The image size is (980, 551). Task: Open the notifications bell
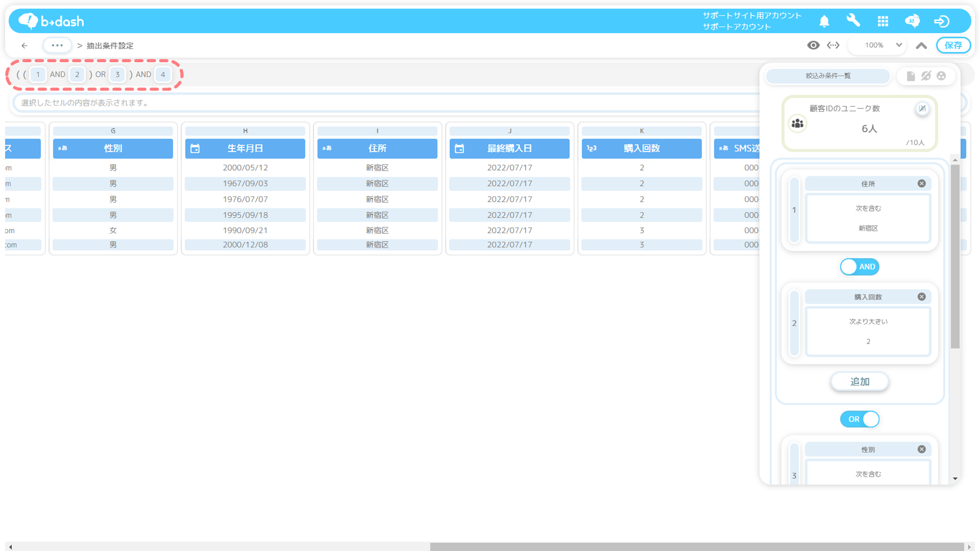pos(824,21)
